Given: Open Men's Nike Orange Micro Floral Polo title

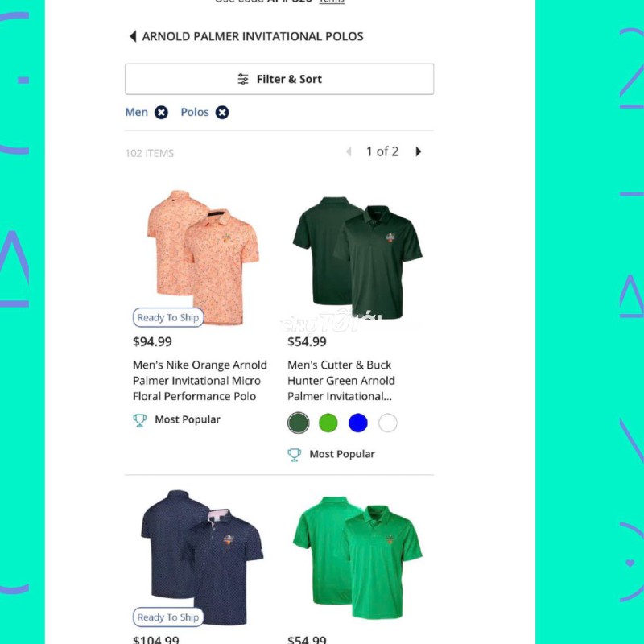Looking at the screenshot, I should pos(200,381).
